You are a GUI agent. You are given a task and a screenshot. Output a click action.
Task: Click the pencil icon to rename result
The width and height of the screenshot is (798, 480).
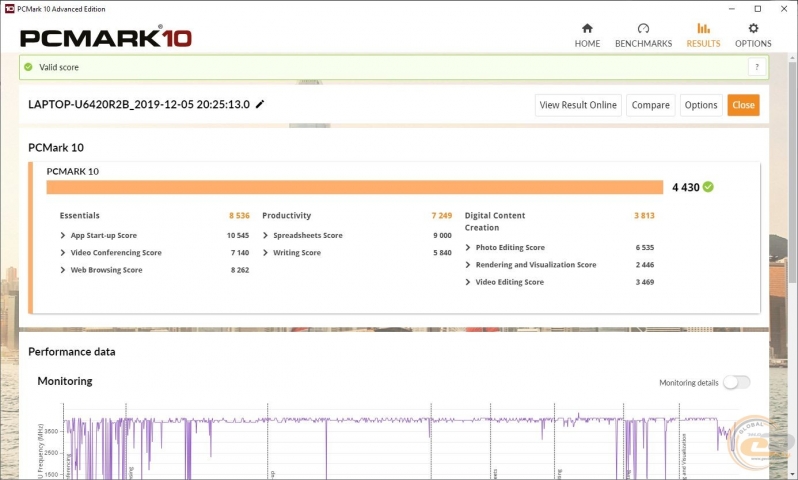point(260,104)
